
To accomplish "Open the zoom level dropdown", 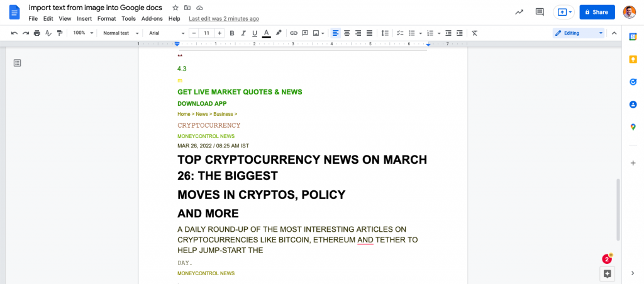I will [83, 33].
